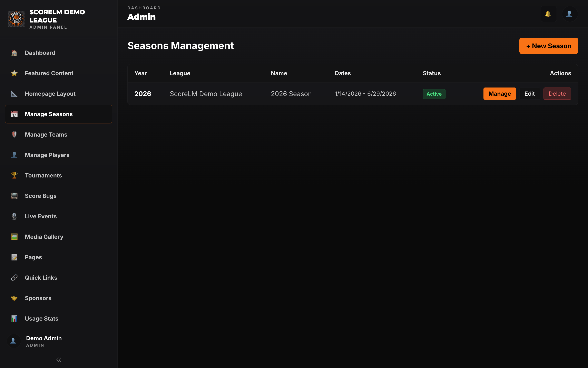Click the Demo Admin user name
Image resolution: width=588 pixels, height=368 pixels.
click(x=44, y=338)
